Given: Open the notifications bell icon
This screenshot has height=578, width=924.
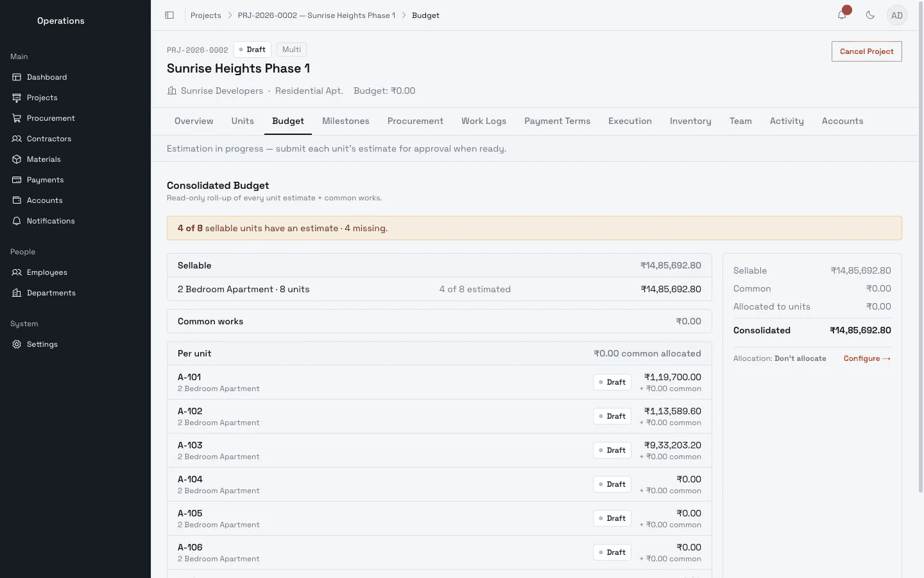Looking at the screenshot, I should (842, 15).
